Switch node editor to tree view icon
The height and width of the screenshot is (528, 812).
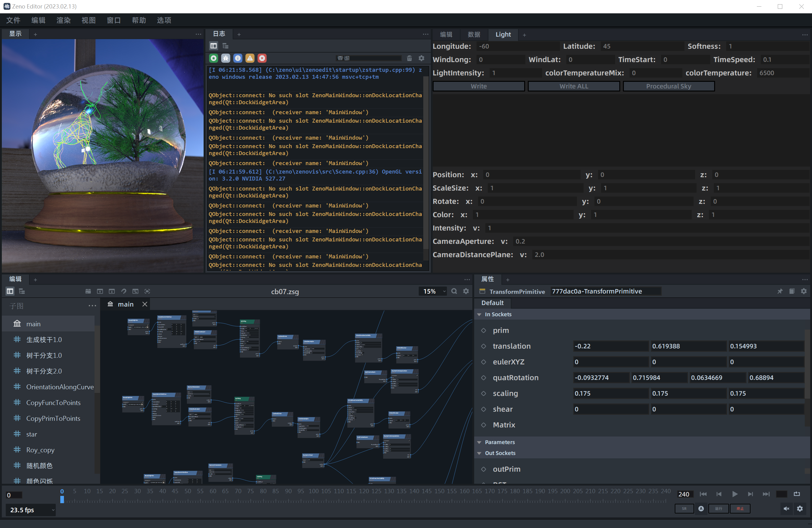[22, 291]
